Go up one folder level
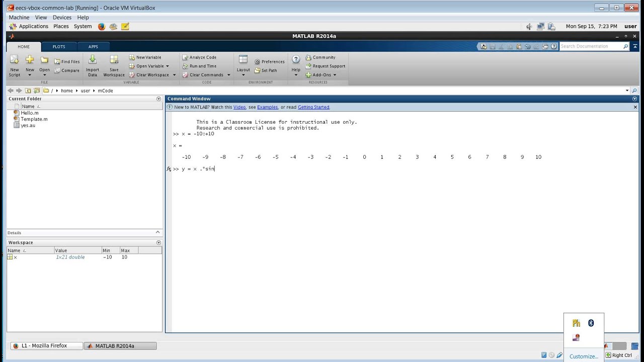The width and height of the screenshot is (644, 362). pos(28,90)
